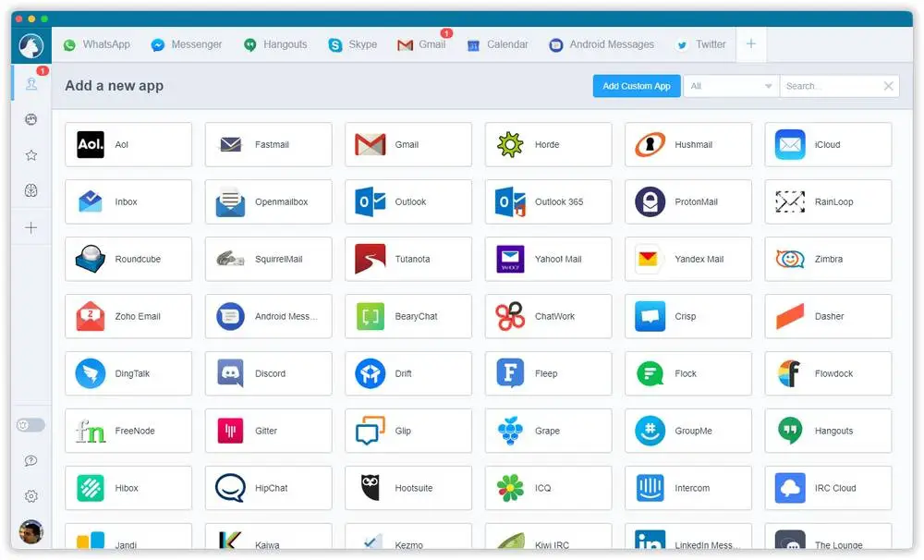Screen dimensions: 924x560
Task: Select the HipChat icon
Action: pyautogui.click(x=230, y=488)
